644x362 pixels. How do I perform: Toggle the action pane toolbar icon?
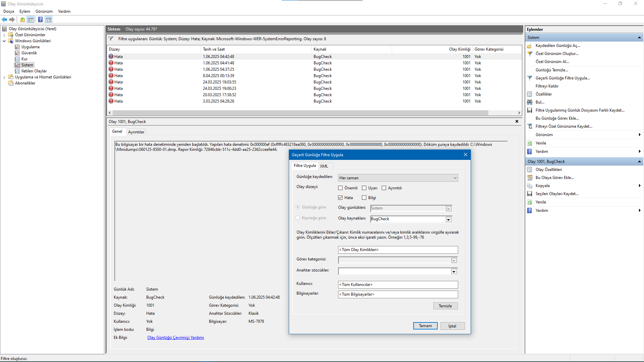click(x=49, y=19)
